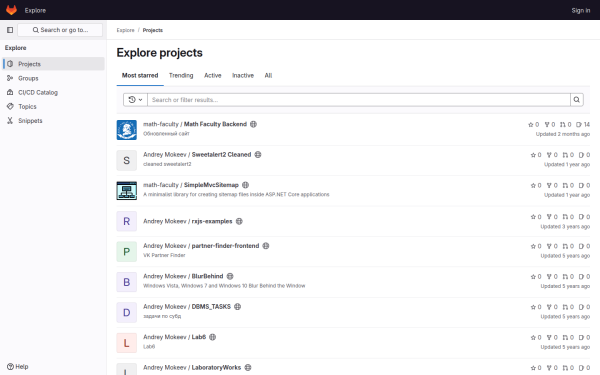Click Explore breadcrumb link
Screen dimensions: 600x375
tap(126, 30)
